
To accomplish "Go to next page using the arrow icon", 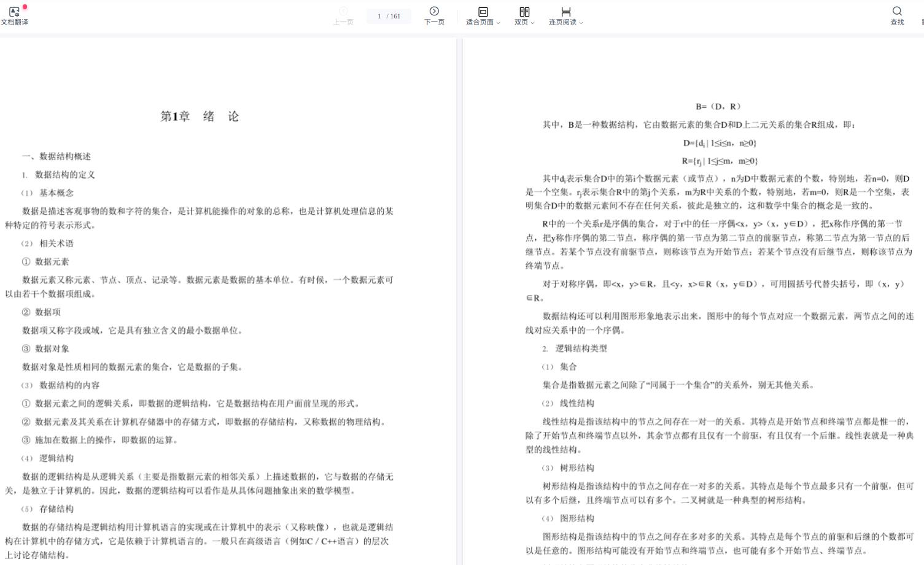I will coord(434,11).
